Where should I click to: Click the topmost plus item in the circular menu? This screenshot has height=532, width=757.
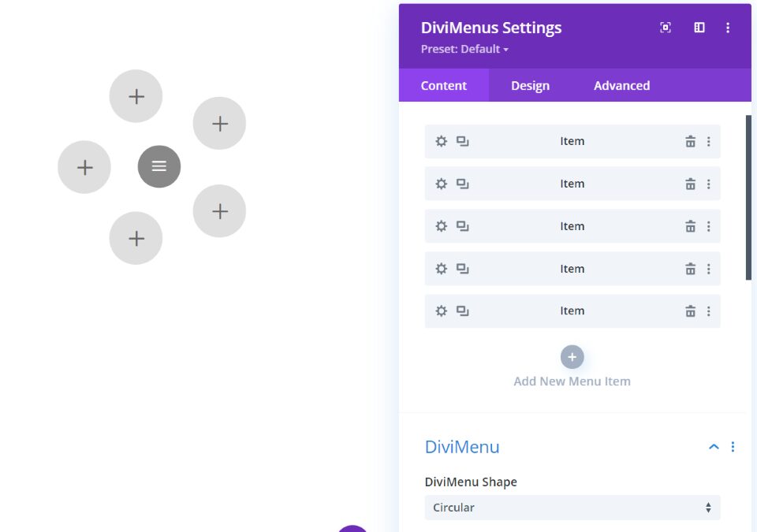pyautogui.click(x=136, y=95)
